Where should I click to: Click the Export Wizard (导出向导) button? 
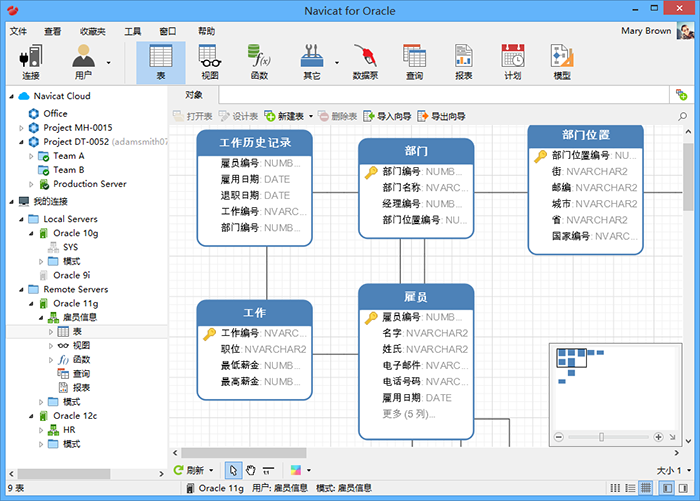(x=441, y=117)
